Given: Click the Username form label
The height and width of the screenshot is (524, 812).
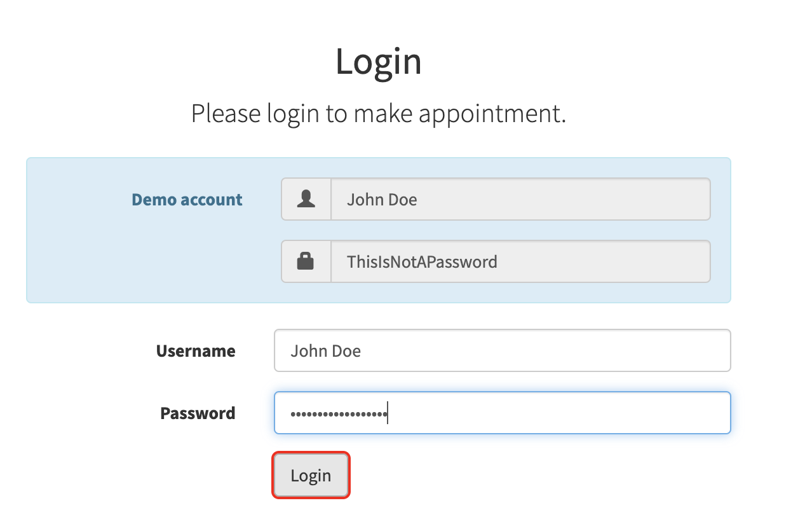Looking at the screenshot, I should (x=196, y=350).
